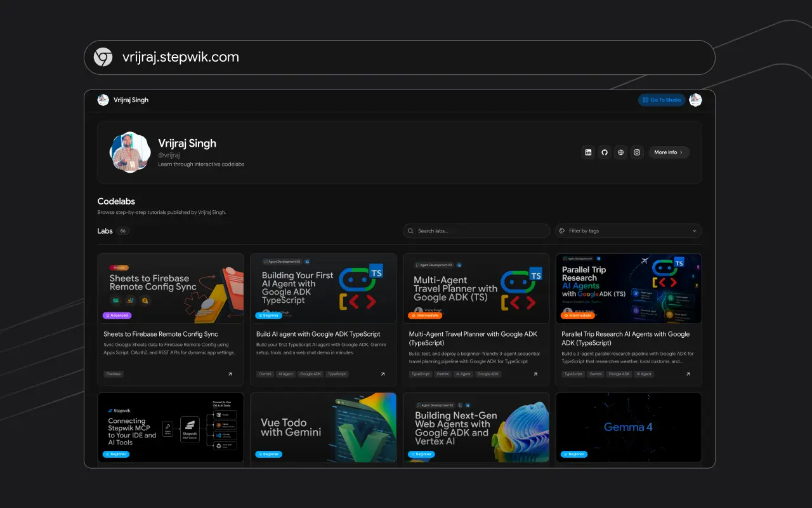The width and height of the screenshot is (812, 508).
Task: Click the user avatar beside Go To Studio
Action: [x=695, y=100]
